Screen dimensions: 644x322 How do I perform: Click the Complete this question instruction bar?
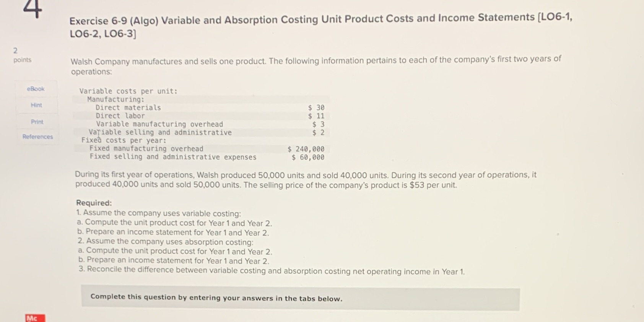(x=216, y=298)
